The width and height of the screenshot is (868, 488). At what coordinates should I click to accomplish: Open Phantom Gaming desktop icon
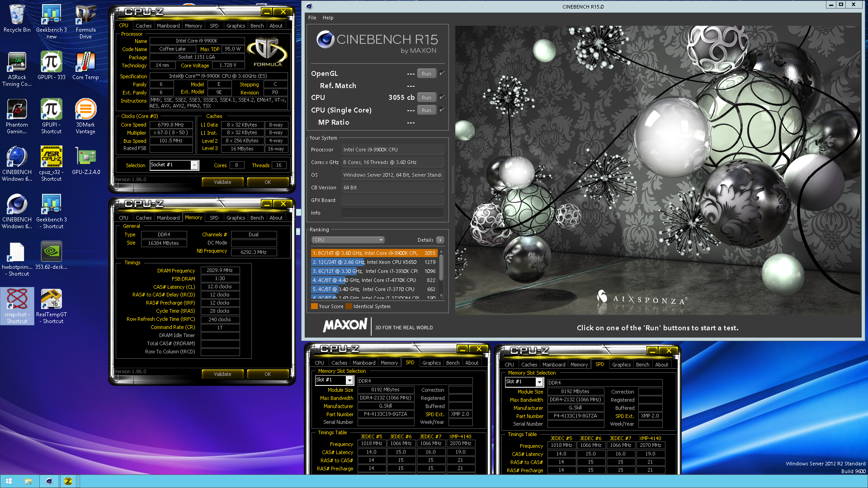(17, 117)
